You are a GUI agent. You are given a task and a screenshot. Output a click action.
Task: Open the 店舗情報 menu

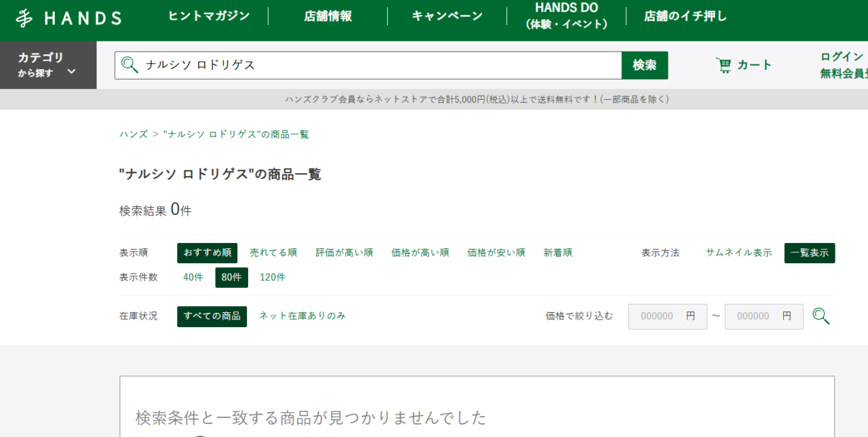click(x=328, y=16)
